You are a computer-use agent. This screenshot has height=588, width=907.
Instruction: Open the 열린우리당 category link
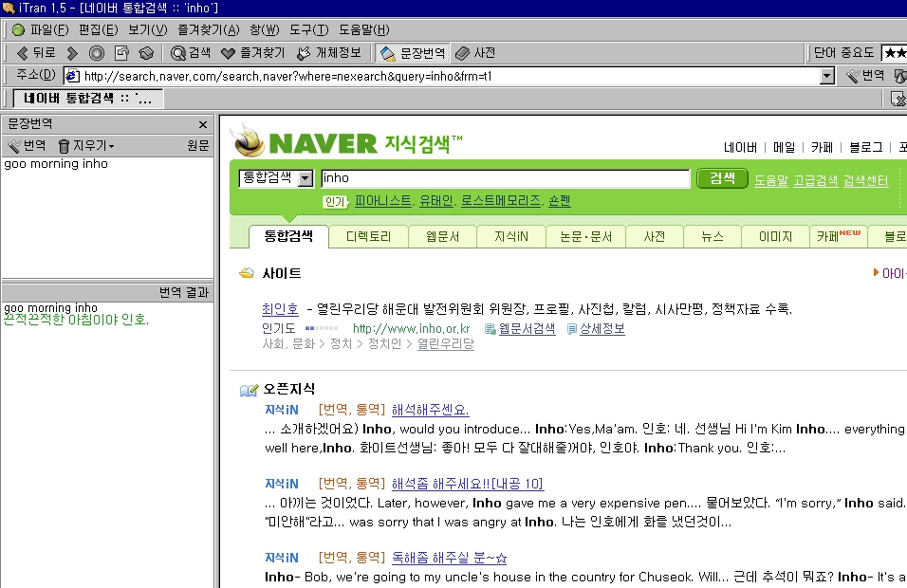click(x=445, y=344)
